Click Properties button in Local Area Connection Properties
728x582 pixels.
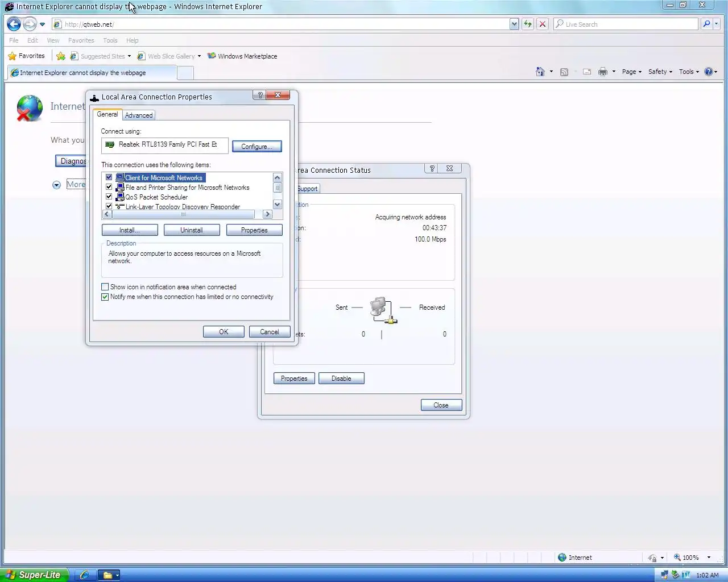click(254, 230)
